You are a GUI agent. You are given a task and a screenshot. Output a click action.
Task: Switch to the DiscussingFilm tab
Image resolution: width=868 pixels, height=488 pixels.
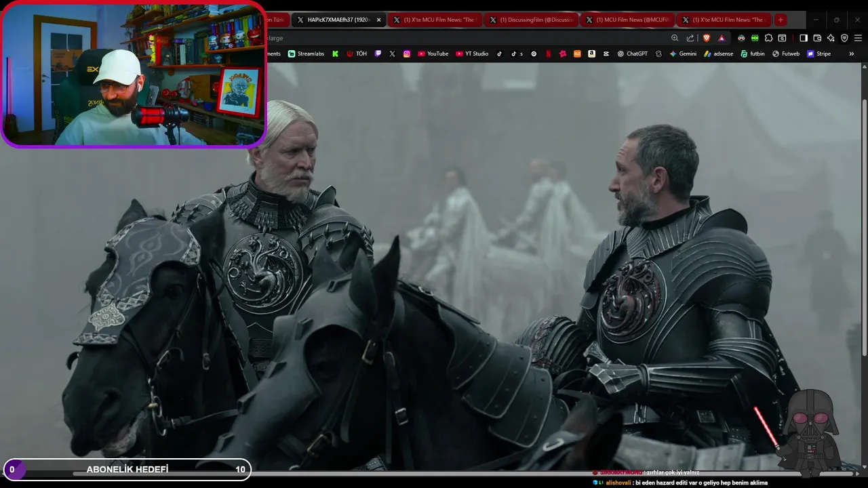531,20
